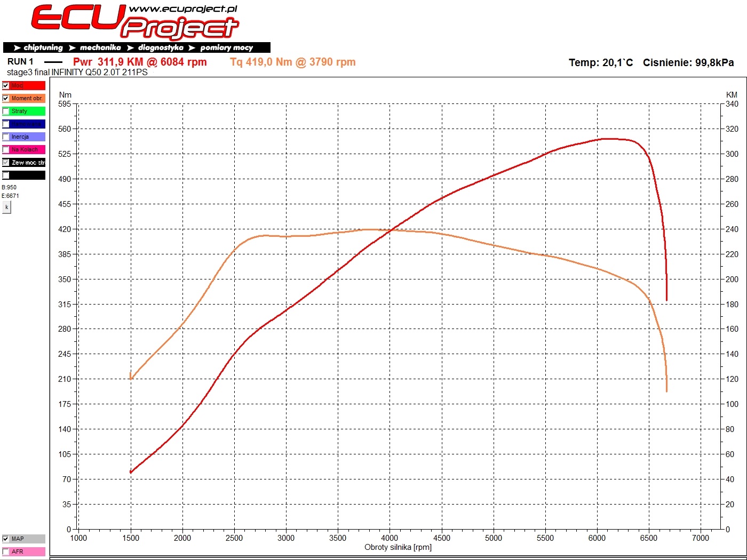Click the Pwr 311,9 KM readout
Viewport: 747px width, 560px height.
140,62
